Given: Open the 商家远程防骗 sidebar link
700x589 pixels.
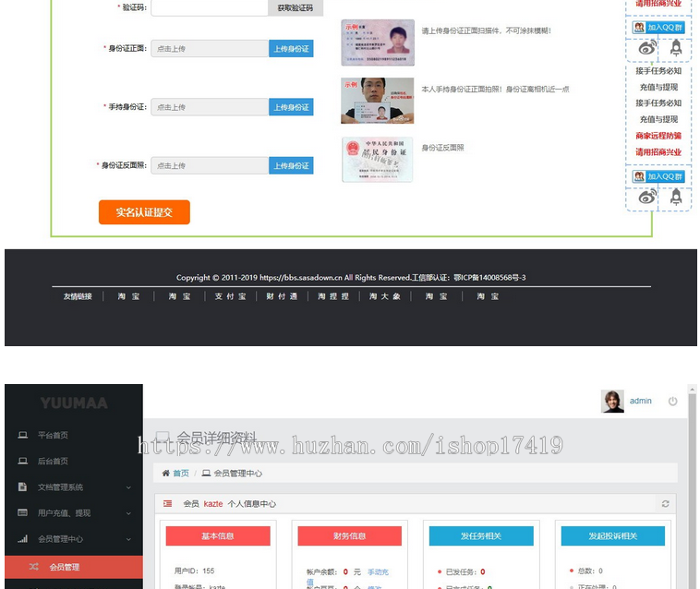Looking at the screenshot, I should (x=658, y=136).
